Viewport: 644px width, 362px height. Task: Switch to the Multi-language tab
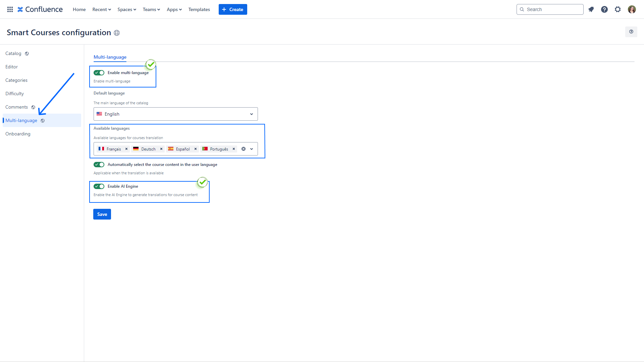(x=110, y=57)
